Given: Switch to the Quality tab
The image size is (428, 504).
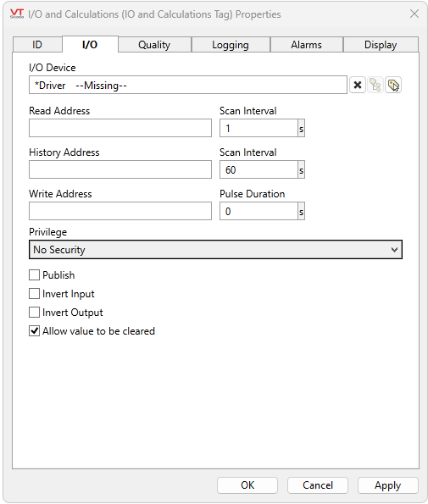Looking at the screenshot, I should pyautogui.click(x=154, y=45).
